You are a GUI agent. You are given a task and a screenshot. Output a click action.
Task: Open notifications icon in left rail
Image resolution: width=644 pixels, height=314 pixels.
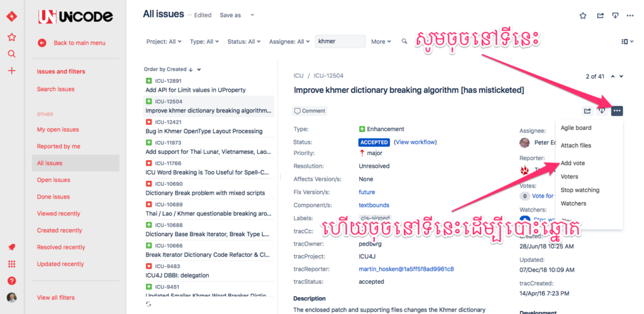pyautogui.click(x=12, y=247)
